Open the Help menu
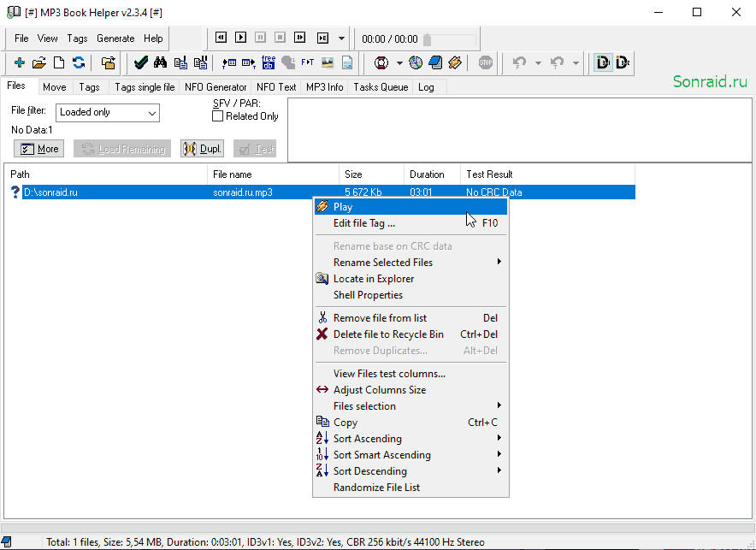Viewport: 756px width, 550px height. point(153,38)
